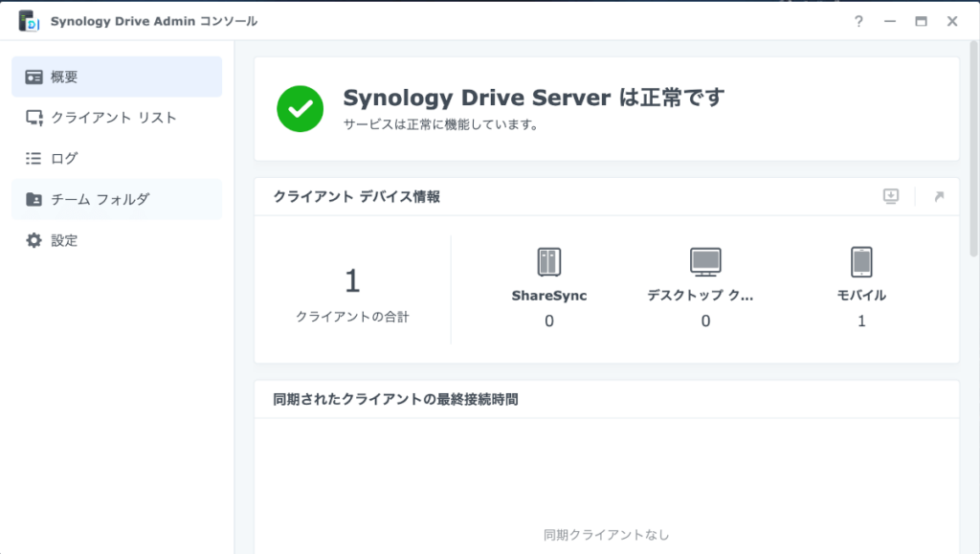Minimize the Admin console window
The width and height of the screenshot is (980, 554).
click(890, 21)
